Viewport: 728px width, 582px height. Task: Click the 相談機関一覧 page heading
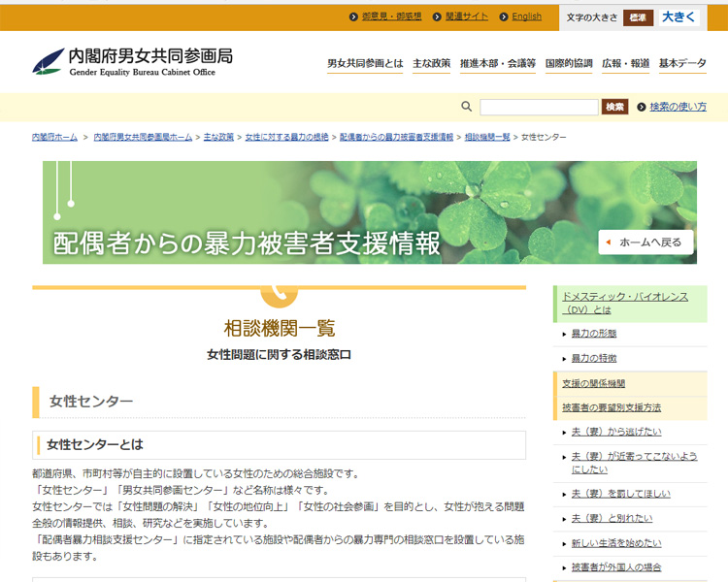(x=279, y=329)
